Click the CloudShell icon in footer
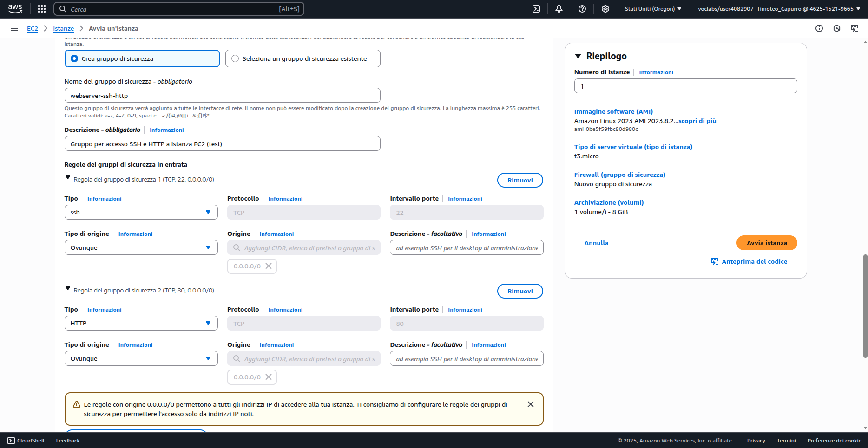Viewport: 868px width, 448px height. [11, 441]
